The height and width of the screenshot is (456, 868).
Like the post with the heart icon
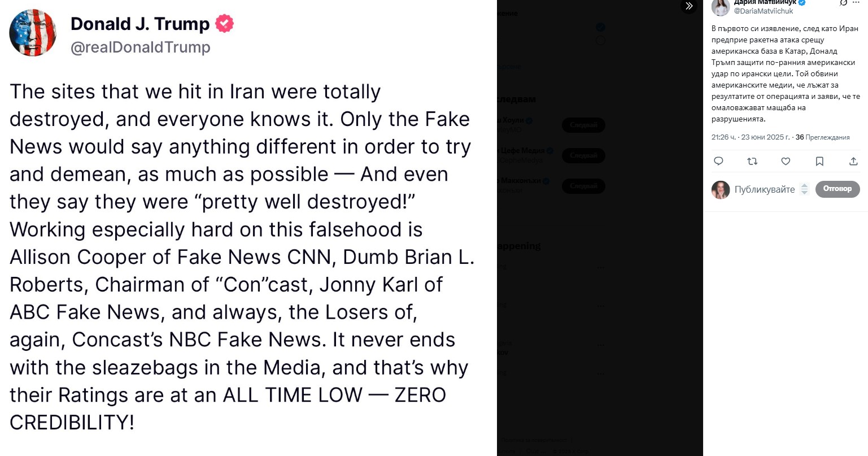(x=786, y=161)
